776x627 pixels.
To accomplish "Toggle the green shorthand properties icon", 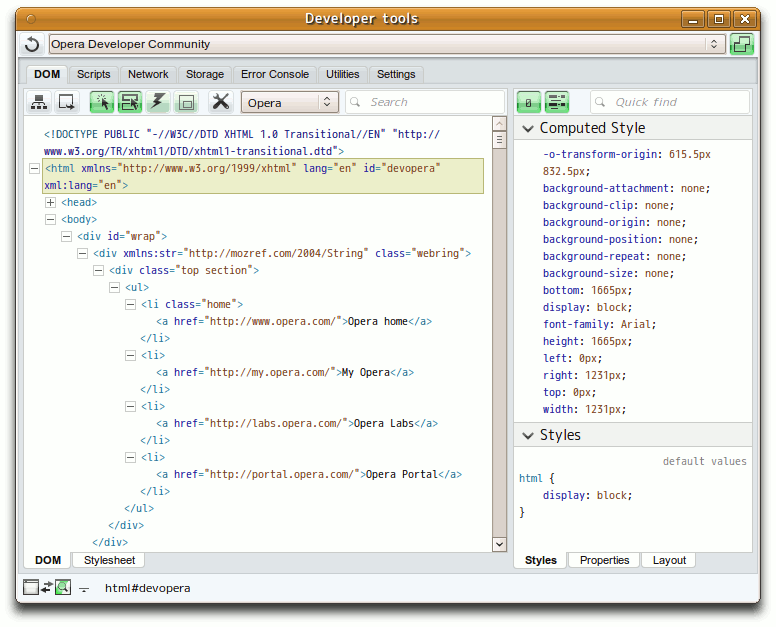I will 557,102.
